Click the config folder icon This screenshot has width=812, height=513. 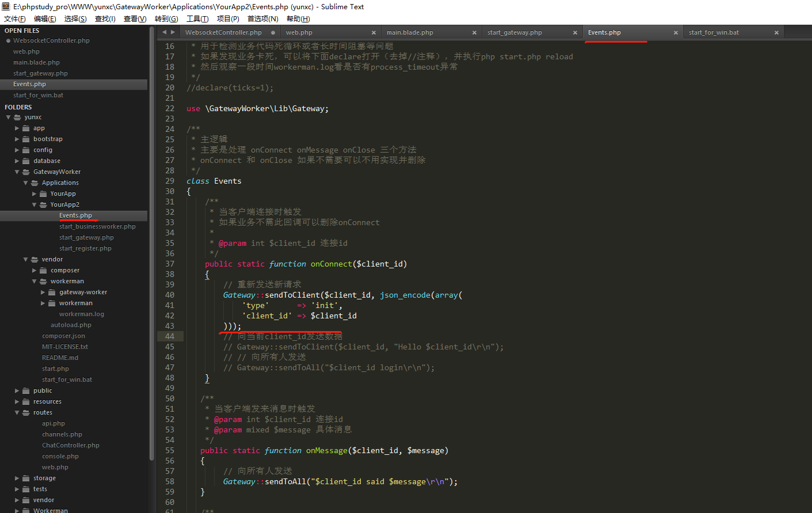tap(26, 150)
